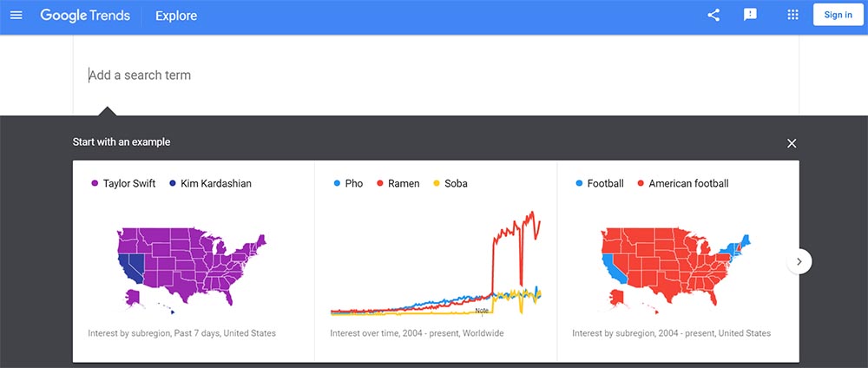Click the dark blue Kim Kardashian dot
Screen dimensions: 868x368
tap(173, 184)
